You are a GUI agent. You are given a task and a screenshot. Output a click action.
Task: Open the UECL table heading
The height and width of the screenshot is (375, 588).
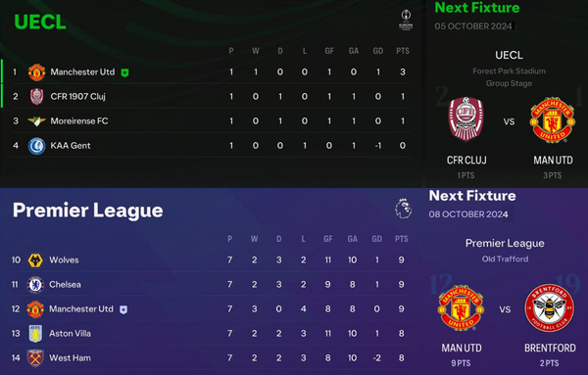coord(40,22)
